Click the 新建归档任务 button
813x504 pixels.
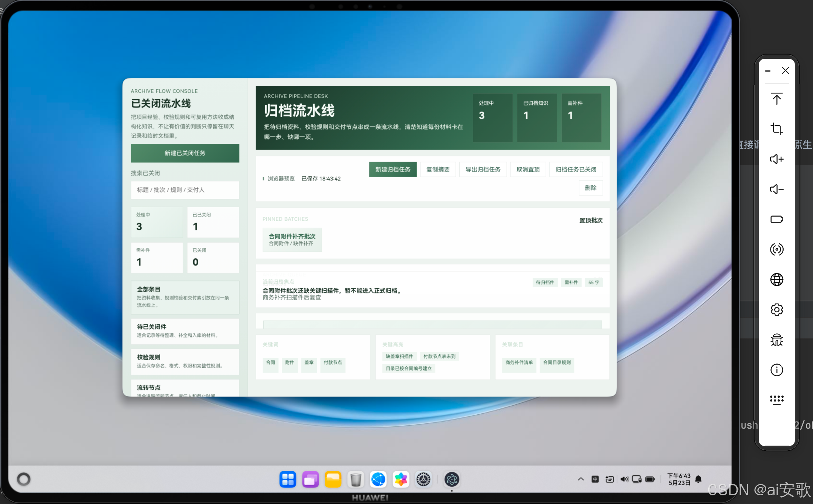pos(393,170)
